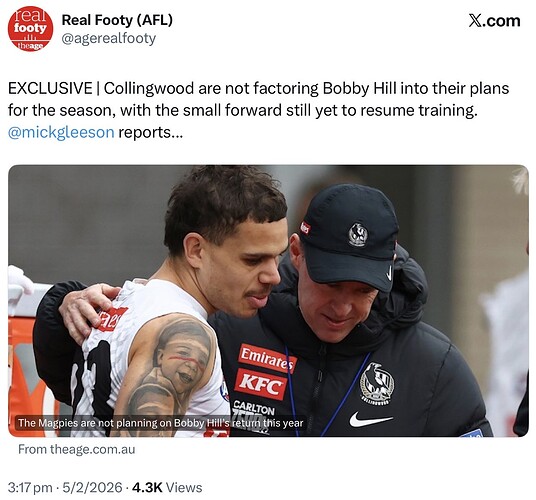Click the EXCLUSIVE word in the tweet text
536x500 pixels.
tap(50, 89)
